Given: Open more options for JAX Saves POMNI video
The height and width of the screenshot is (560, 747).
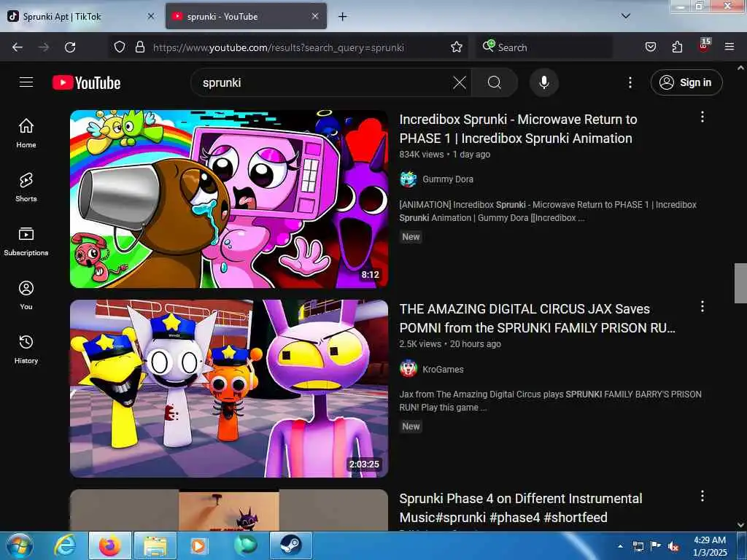Looking at the screenshot, I should [x=702, y=307].
